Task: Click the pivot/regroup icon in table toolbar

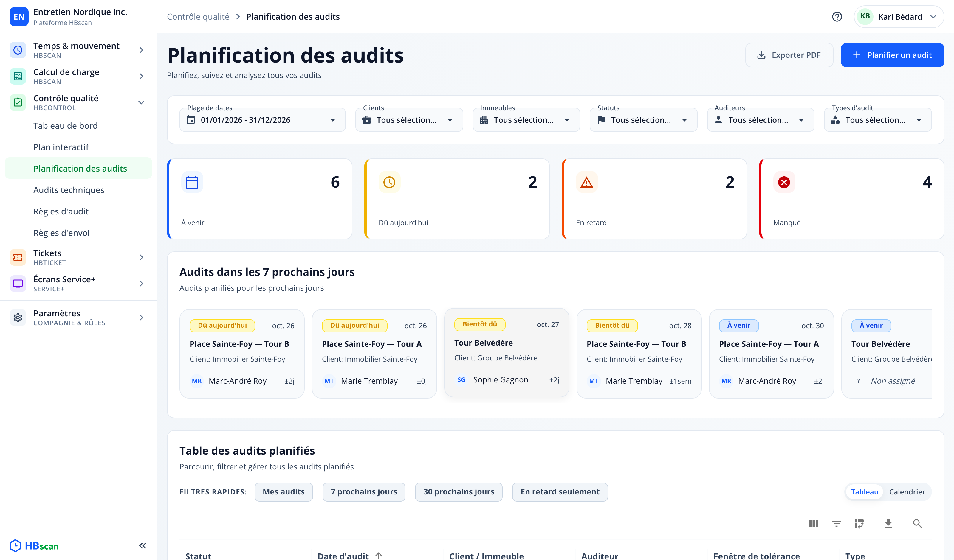Action: [859, 523]
